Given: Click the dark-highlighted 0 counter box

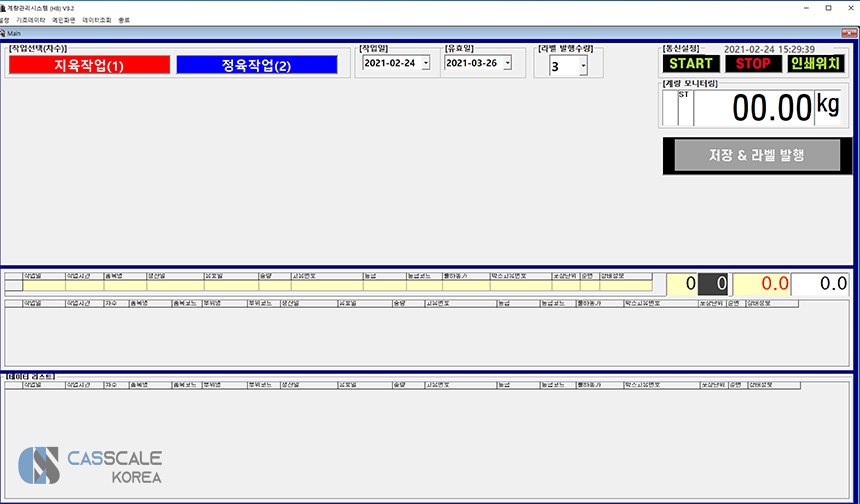Looking at the screenshot, I should [x=713, y=284].
